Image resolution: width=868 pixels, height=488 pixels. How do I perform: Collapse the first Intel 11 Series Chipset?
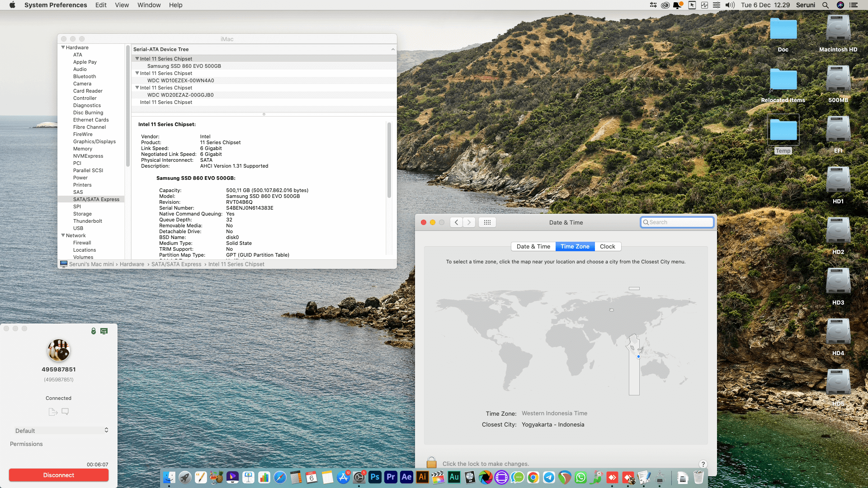[x=137, y=59]
